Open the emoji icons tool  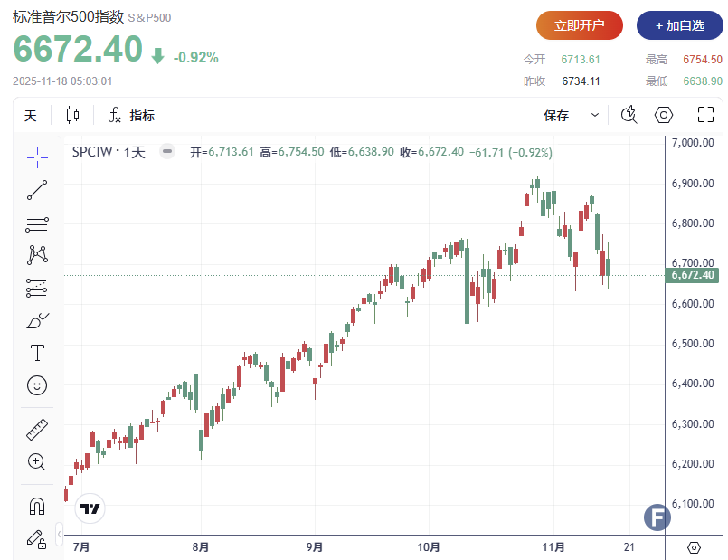(37, 385)
